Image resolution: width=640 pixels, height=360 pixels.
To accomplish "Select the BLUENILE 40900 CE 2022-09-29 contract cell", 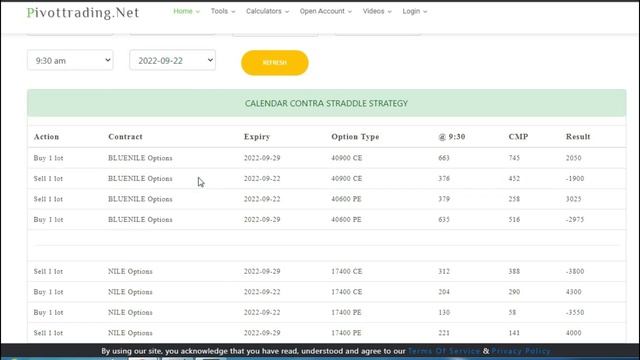I will 140,158.
